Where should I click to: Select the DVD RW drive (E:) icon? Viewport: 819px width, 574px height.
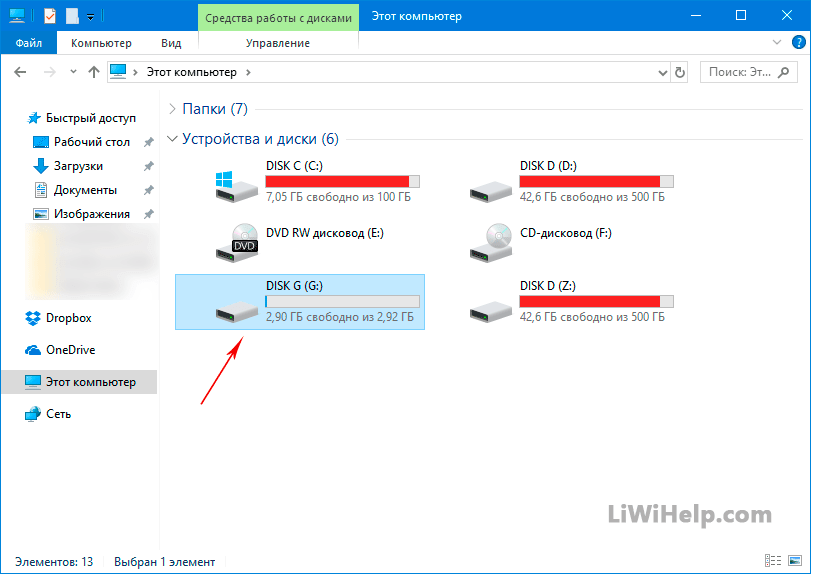(x=236, y=240)
